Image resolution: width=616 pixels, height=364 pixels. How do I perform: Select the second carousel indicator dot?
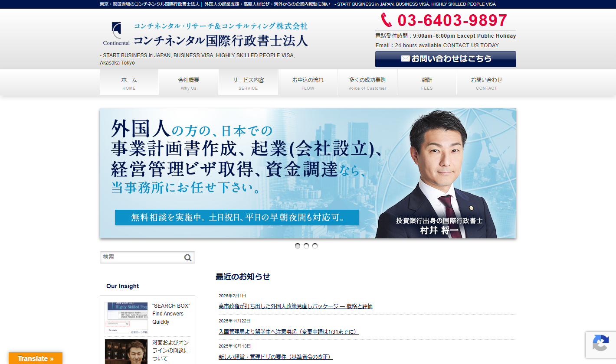(306, 246)
